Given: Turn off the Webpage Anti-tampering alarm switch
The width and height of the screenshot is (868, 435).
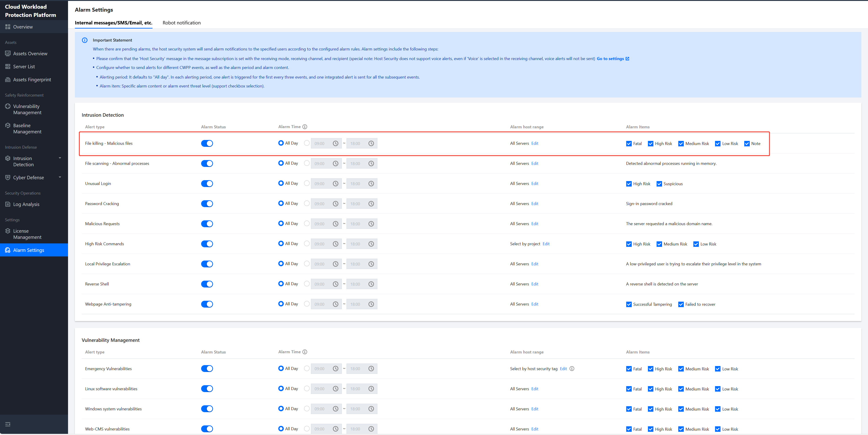Looking at the screenshot, I should pyautogui.click(x=207, y=304).
